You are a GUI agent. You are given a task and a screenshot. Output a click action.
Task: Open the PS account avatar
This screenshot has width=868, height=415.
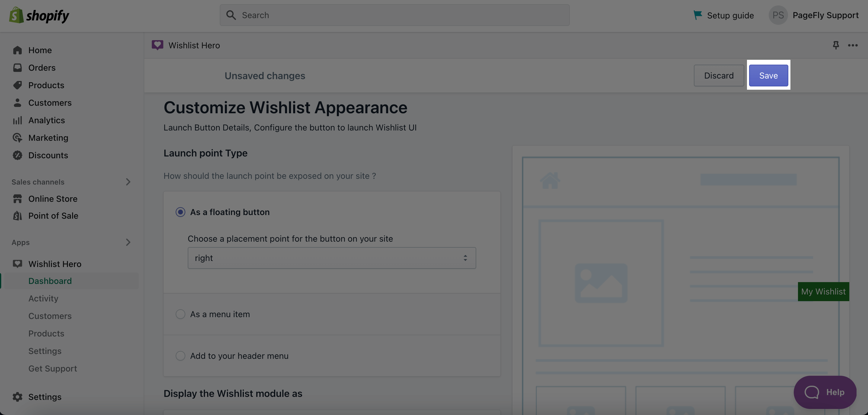[x=778, y=15]
